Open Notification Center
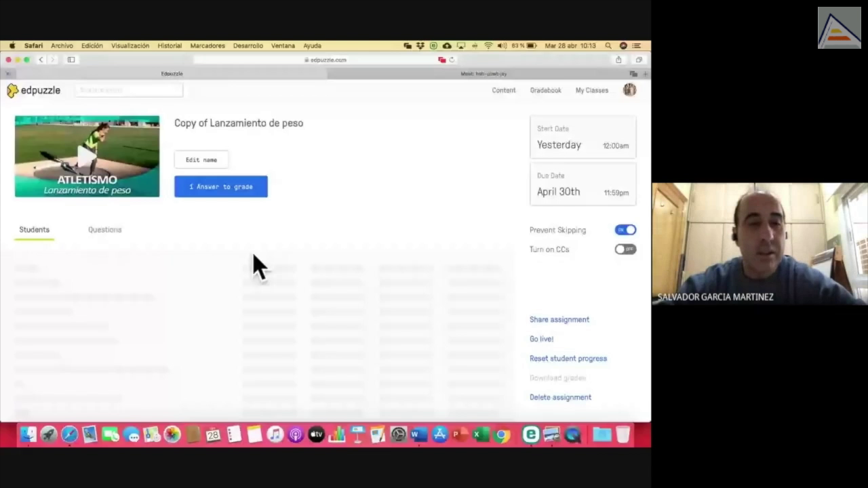This screenshot has height=488, width=868. pyautogui.click(x=637, y=45)
